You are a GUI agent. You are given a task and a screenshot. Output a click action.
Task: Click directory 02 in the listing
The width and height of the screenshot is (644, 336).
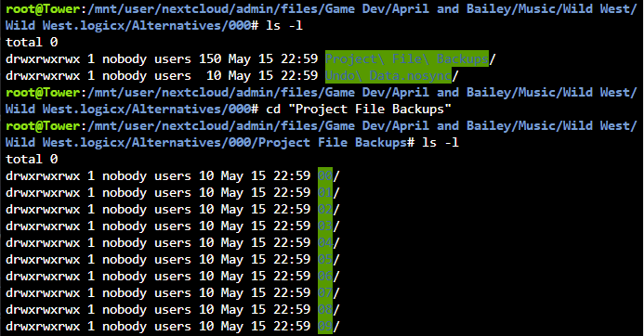point(325,209)
